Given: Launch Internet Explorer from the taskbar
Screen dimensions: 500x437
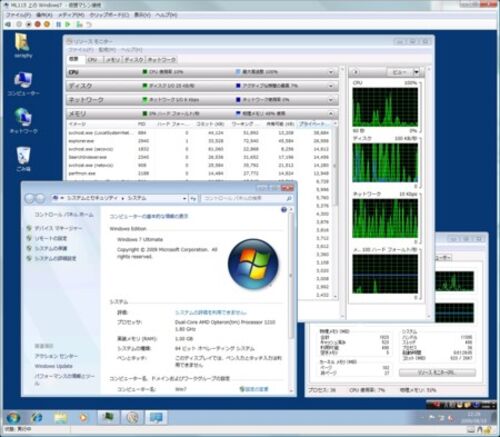Looking at the screenshot, I should click(37, 417).
